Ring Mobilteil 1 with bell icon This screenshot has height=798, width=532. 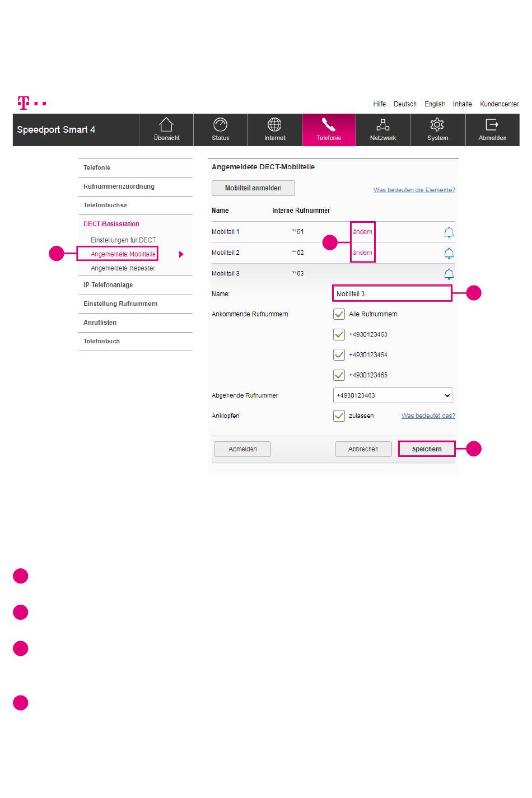(449, 232)
